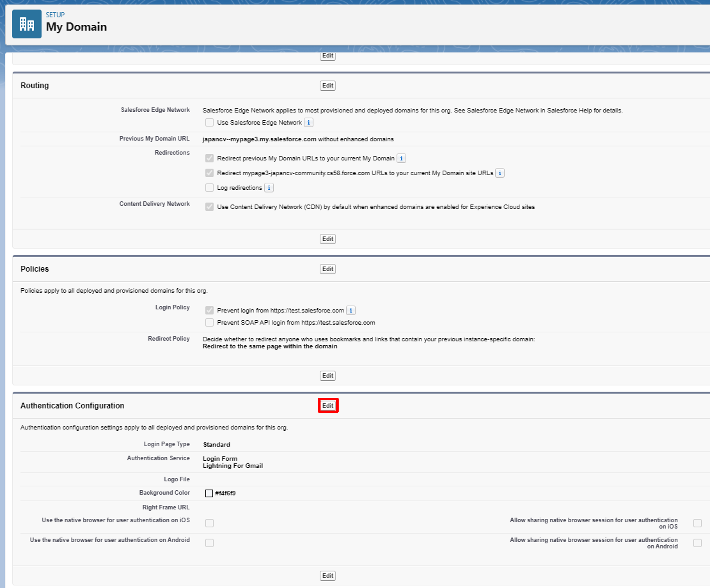Toggle Use Content Delivery Network checkbox

tap(209, 207)
